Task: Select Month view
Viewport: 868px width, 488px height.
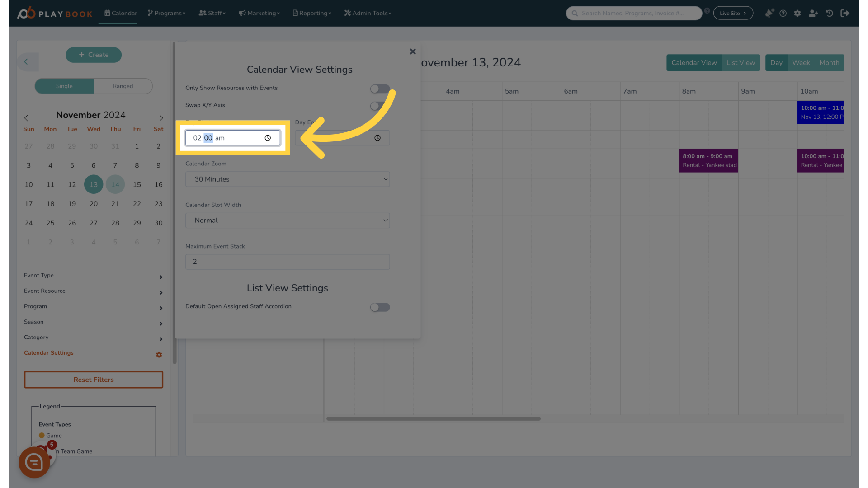Action: pos(829,63)
